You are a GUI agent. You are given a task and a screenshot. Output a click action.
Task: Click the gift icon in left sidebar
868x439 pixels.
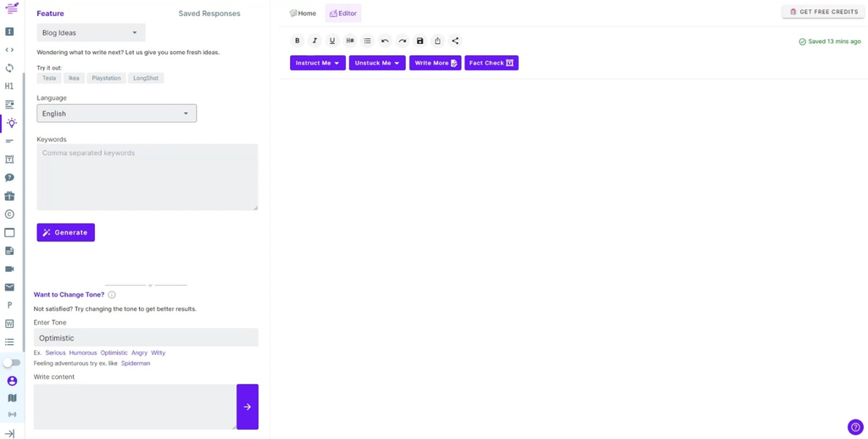9,197
